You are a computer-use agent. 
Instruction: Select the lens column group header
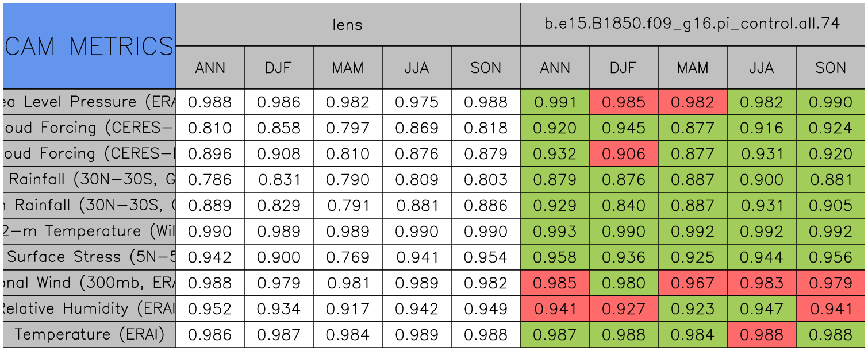point(348,24)
